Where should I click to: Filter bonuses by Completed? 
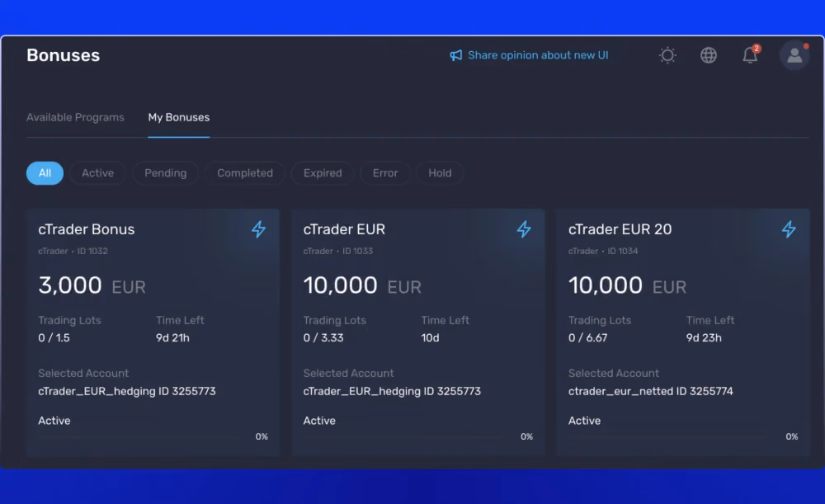point(245,173)
